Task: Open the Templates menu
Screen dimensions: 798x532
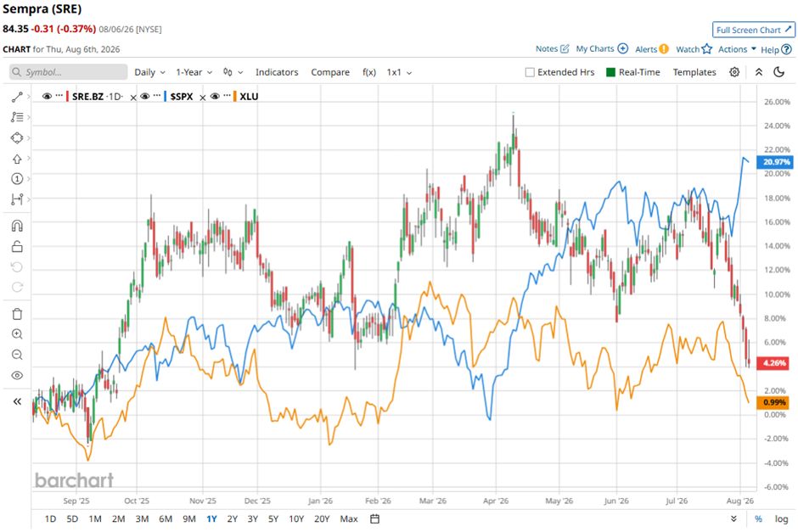Action: [x=694, y=72]
